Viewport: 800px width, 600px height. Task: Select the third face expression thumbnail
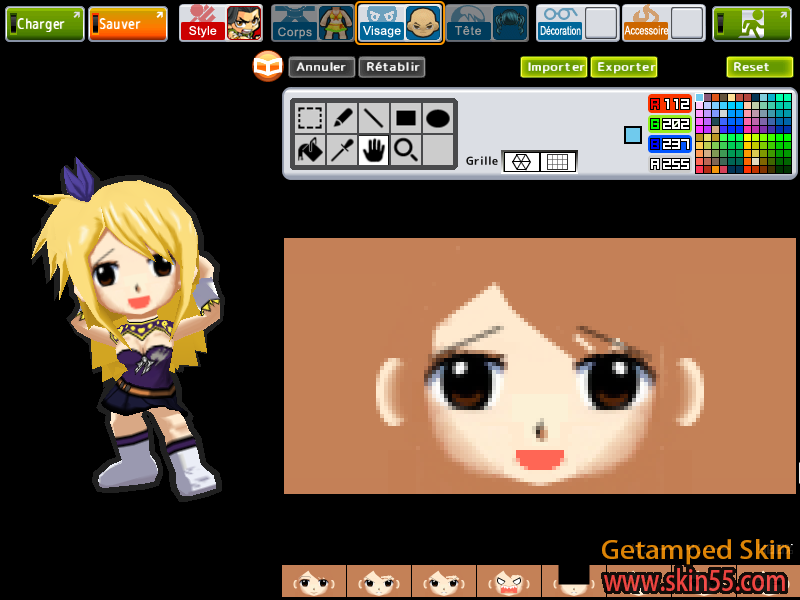coord(444,581)
